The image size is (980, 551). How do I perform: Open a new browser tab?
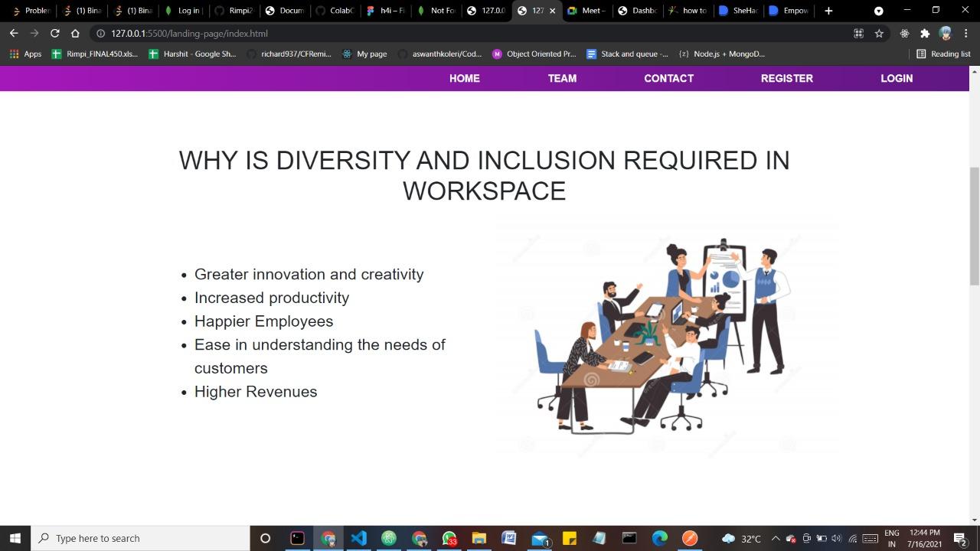pyautogui.click(x=828, y=11)
